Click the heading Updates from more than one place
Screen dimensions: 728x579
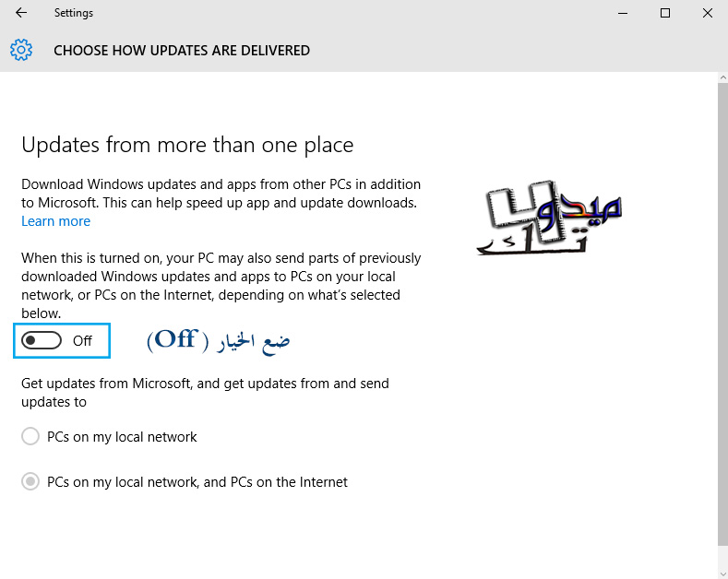[x=187, y=146]
